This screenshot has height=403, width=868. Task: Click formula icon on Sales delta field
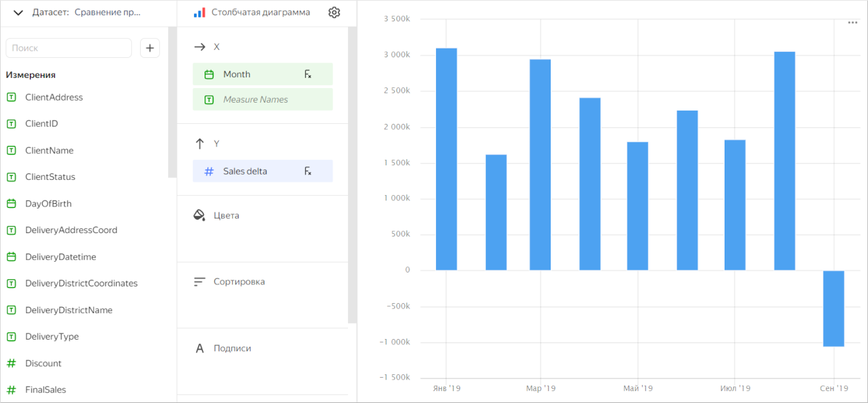click(308, 171)
